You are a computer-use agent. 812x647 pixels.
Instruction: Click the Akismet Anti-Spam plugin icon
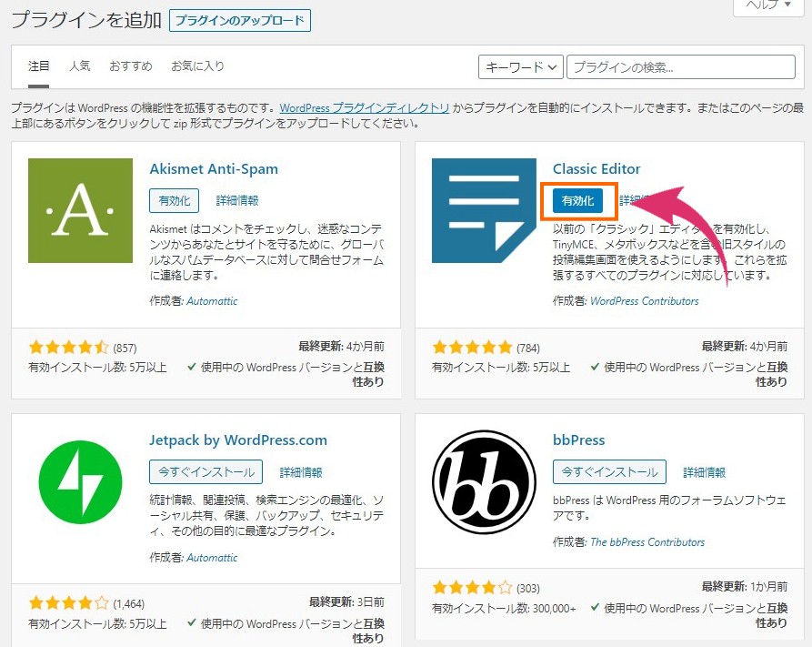click(80, 210)
